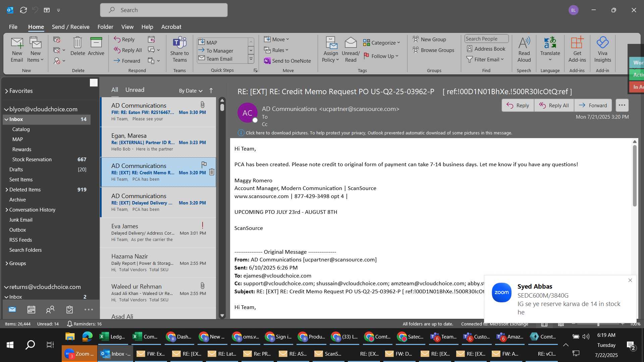Open the Follow Up dropdown
Screen dimensions: 644x362
[381, 56]
